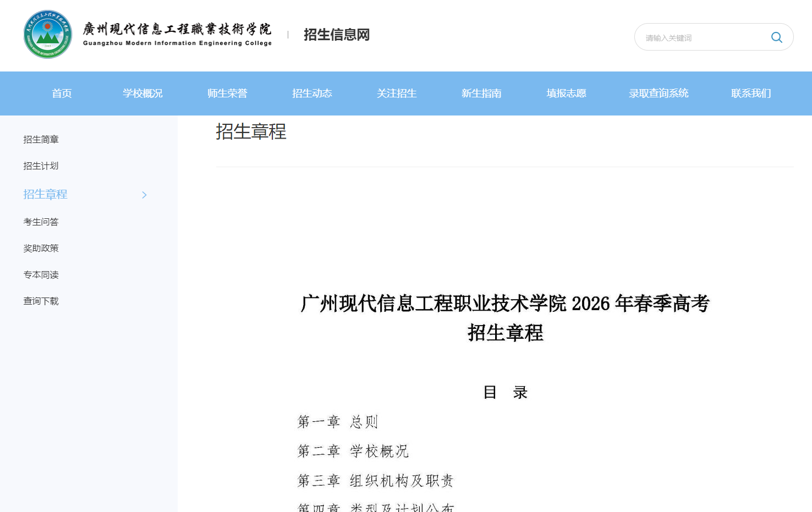Open the 录取查询系统 menu item
Viewport: 812px width, 512px height.
pos(659,93)
